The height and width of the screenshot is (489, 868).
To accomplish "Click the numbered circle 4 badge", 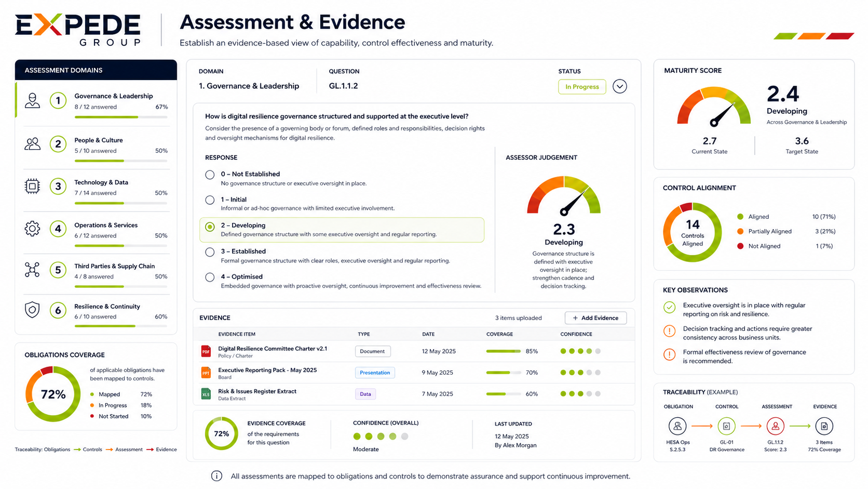I will (x=58, y=228).
